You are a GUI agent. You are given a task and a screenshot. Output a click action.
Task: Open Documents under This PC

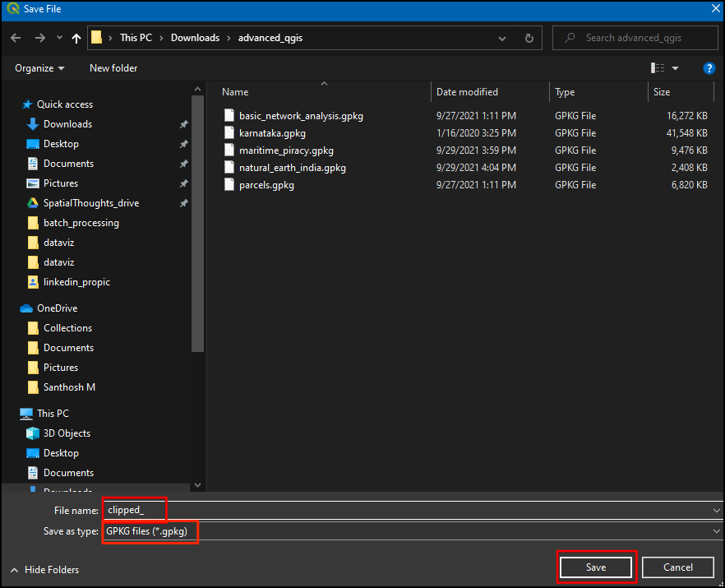[x=68, y=473]
